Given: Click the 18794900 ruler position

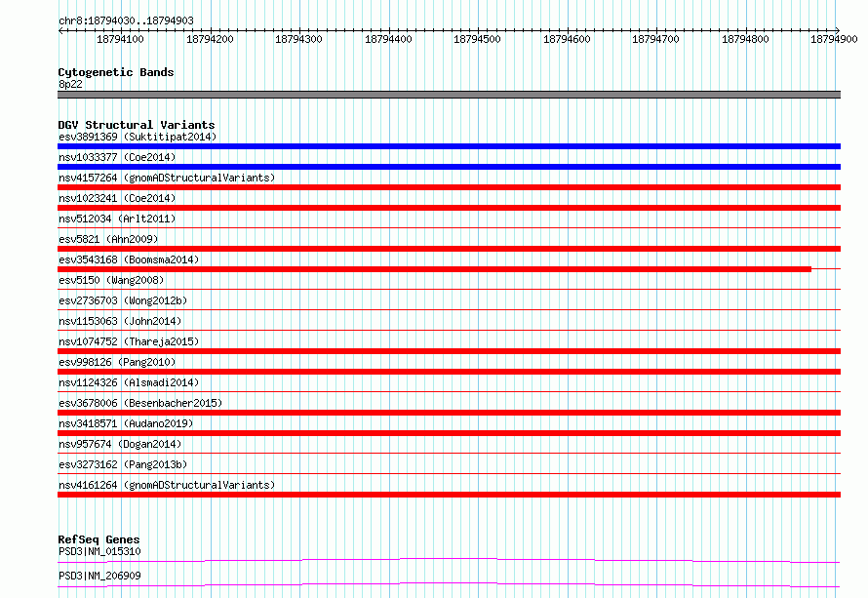Looking at the screenshot, I should pos(834,39).
